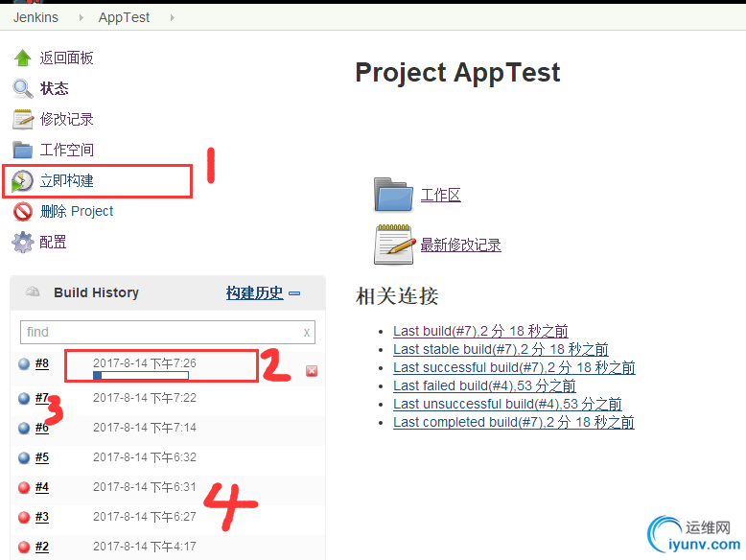Click the Build History title
Image resolution: width=746 pixels, height=560 pixels.
tap(96, 292)
